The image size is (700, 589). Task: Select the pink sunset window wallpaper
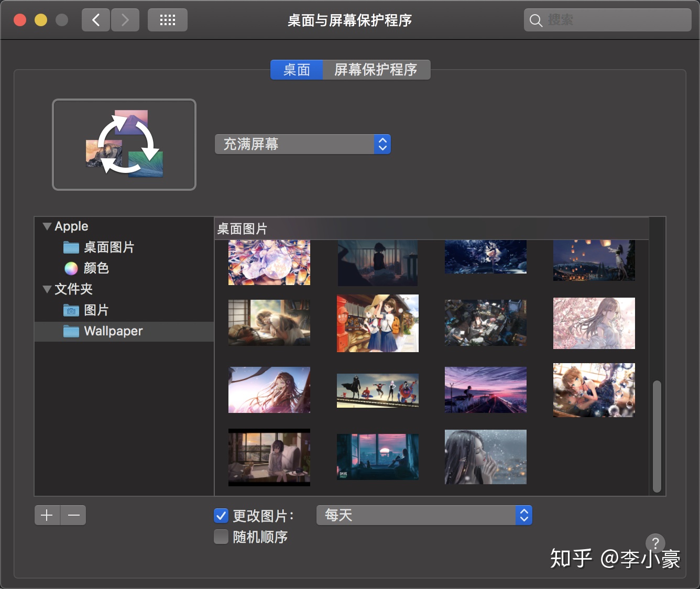378,457
